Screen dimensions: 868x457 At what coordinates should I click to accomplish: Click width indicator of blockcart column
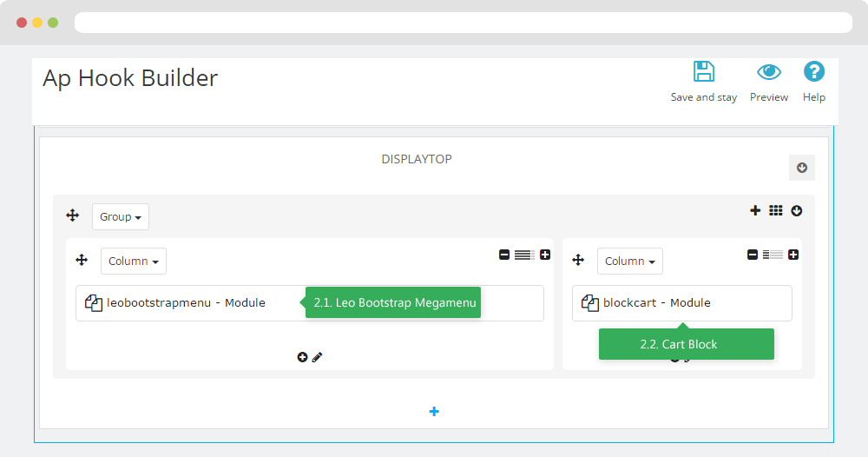773,255
